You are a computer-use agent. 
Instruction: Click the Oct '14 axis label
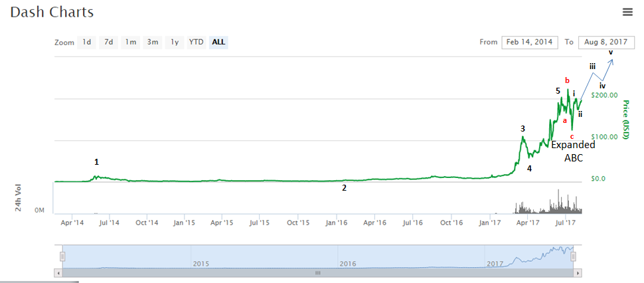pyautogui.click(x=147, y=223)
